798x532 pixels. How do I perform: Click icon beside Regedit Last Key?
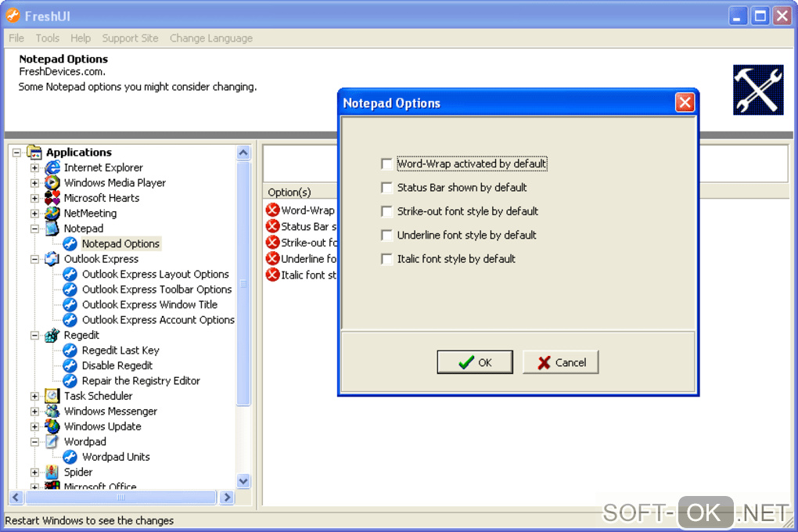[x=70, y=350]
